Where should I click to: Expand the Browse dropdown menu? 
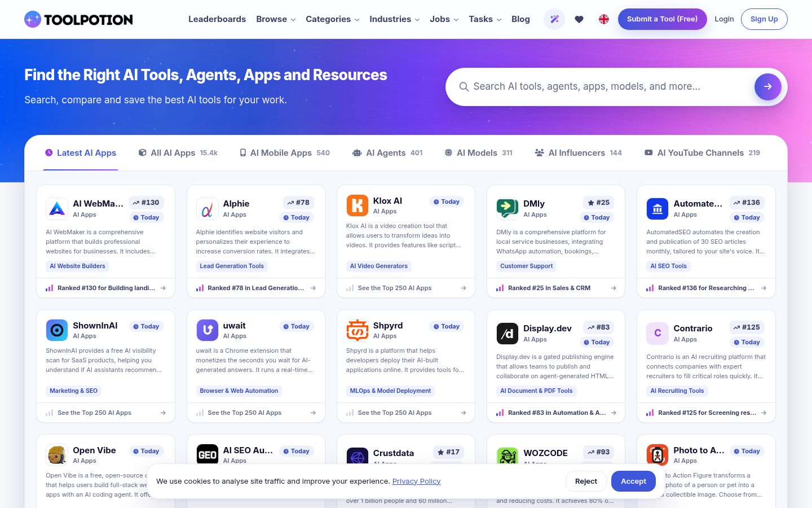(276, 19)
